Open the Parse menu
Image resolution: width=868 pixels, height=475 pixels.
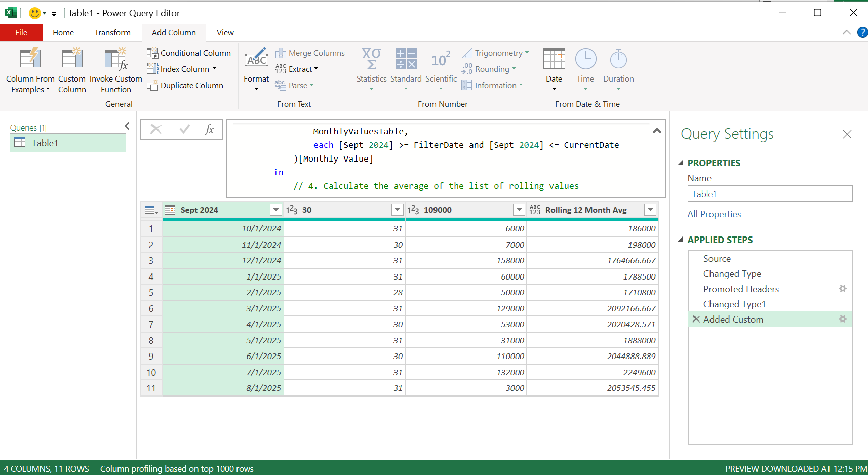294,85
